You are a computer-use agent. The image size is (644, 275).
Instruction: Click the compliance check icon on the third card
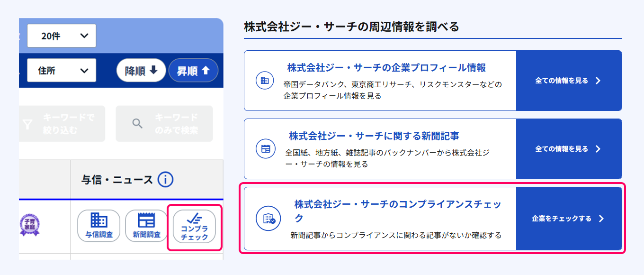coord(268,218)
